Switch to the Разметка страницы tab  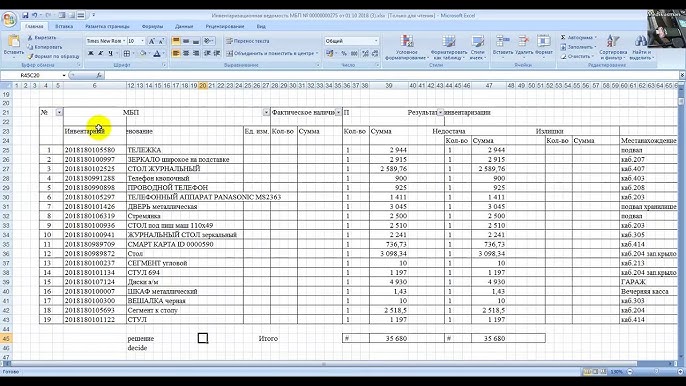pyautogui.click(x=107, y=26)
